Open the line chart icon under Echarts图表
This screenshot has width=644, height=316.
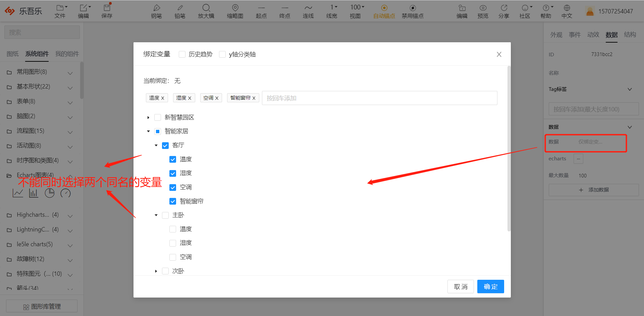click(18, 193)
